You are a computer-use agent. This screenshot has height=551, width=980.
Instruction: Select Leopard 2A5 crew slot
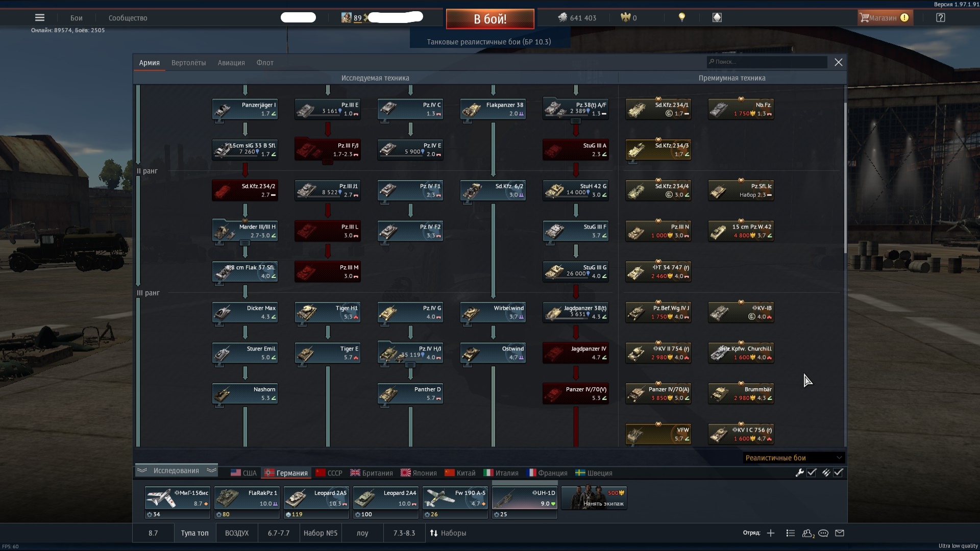[x=316, y=502]
